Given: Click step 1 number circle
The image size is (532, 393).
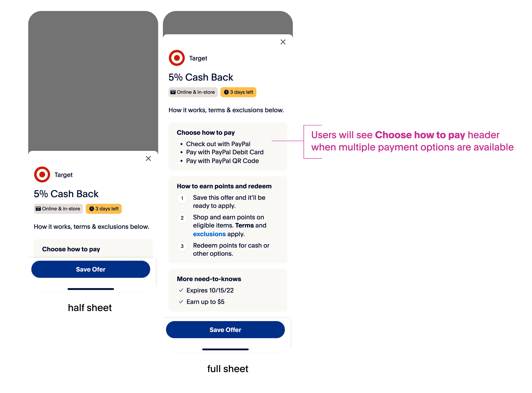Looking at the screenshot, I should tap(182, 198).
